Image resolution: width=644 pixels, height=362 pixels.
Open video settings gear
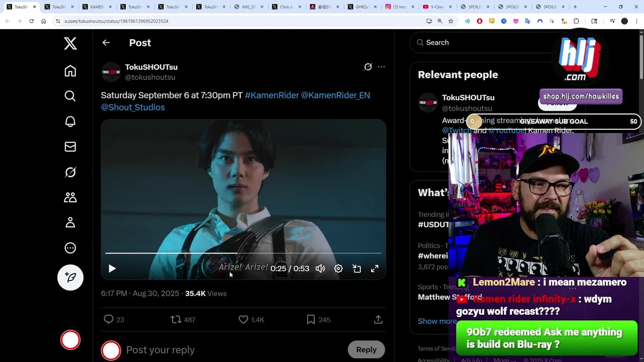[x=339, y=269]
